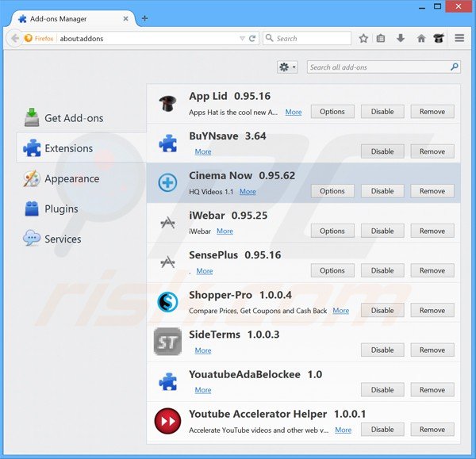Open the add-ons tools gear dropdown
The width and height of the screenshot is (476, 459).
[x=287, y=67]
